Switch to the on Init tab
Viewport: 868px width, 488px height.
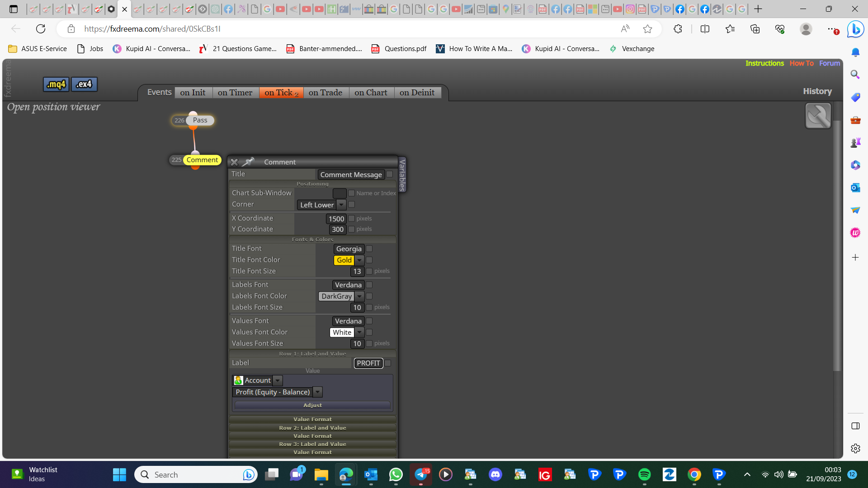(x=193, y=93)
